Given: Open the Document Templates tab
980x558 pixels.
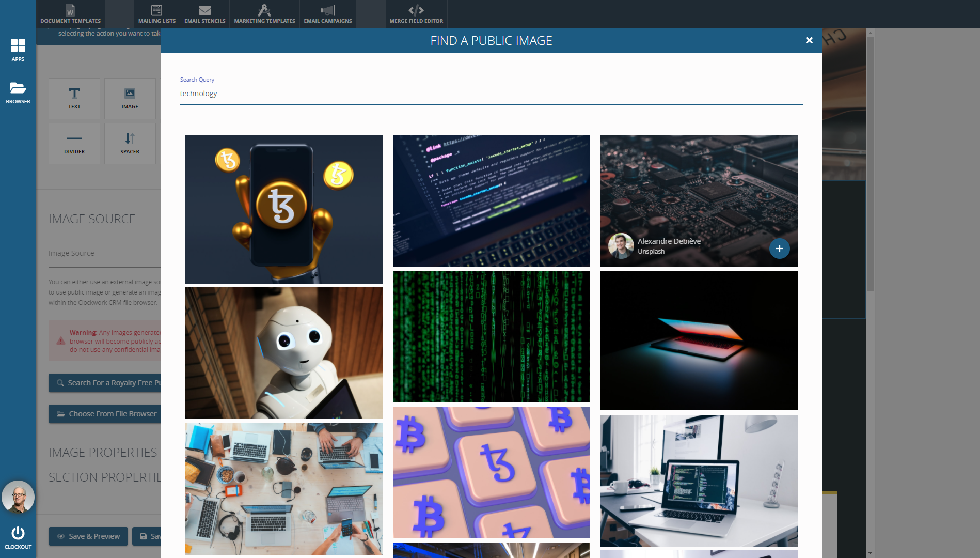Looking at the screenshot, I should (71, 14).
